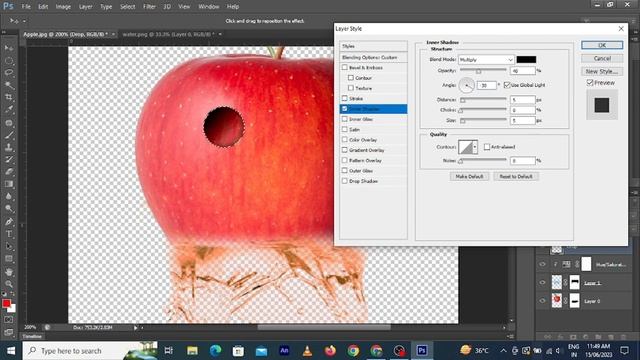Select the Brush tool
640x360 pixels.
coord(9,135)
